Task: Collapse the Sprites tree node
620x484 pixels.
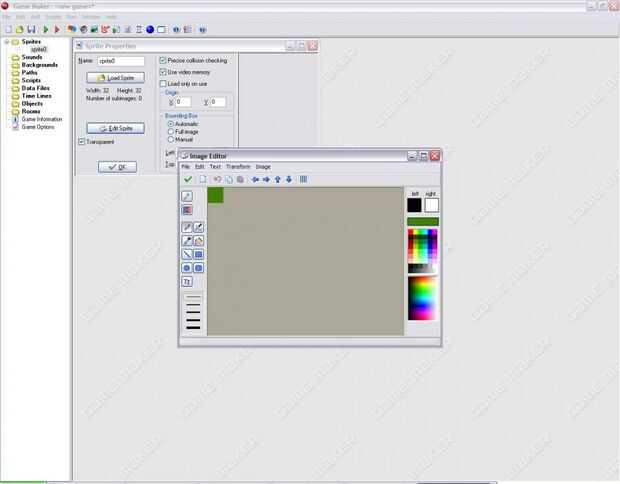Action: [x=7, y=42]
